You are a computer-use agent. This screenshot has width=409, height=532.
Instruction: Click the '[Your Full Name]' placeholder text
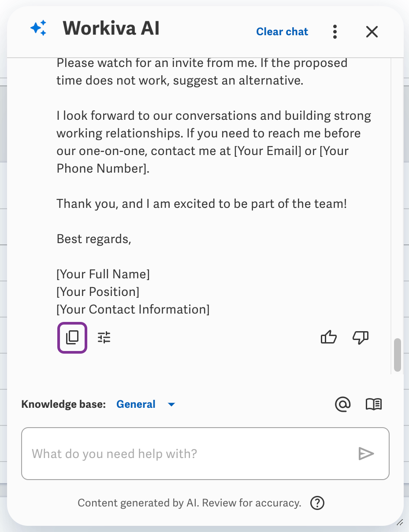[103, 274]
